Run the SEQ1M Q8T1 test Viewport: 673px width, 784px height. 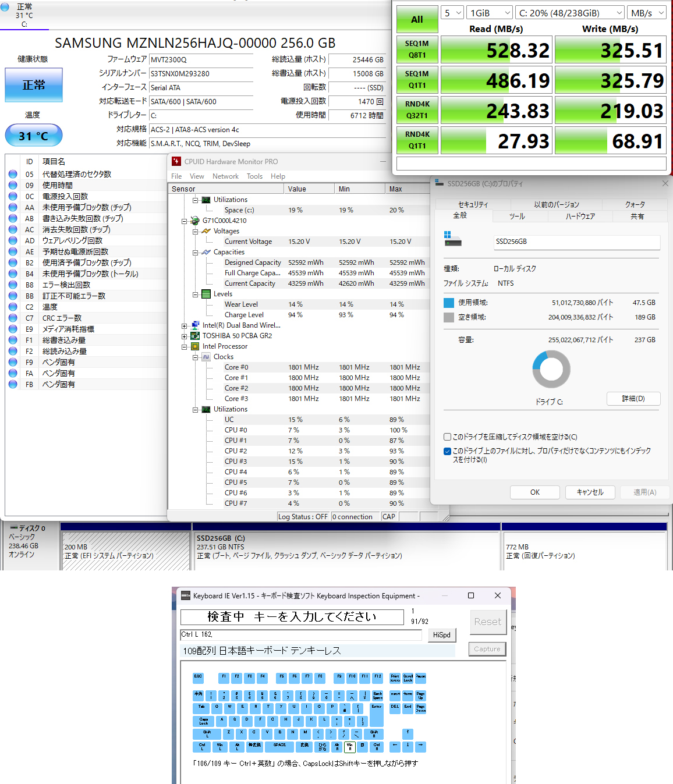click(x=417, y=49)
